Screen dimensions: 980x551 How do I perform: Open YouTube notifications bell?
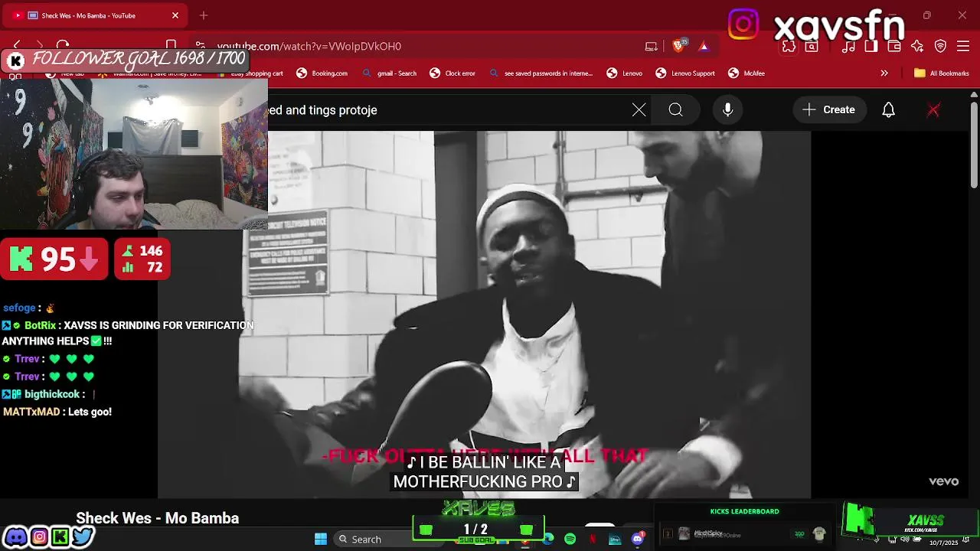pos(888,109)
